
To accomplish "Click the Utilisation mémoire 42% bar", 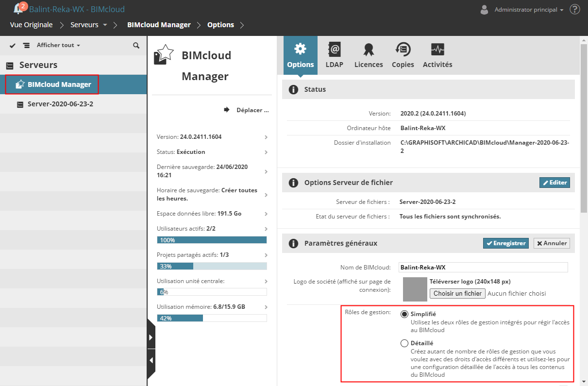I will coord(212,318).
